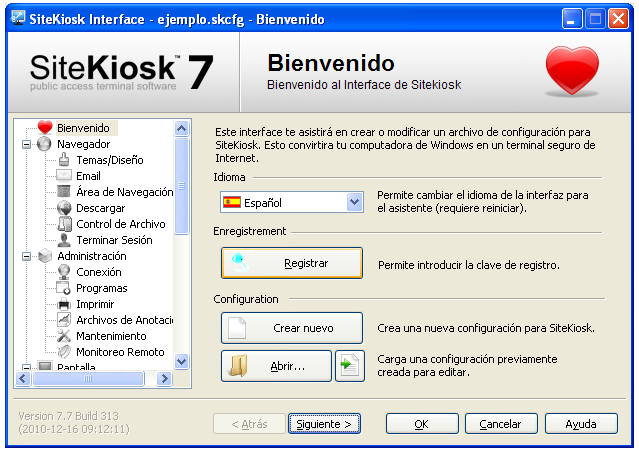This screenshot has height=451, width=639.
Task: Collapse the Pantalla tree node
Action: [25, 368]
